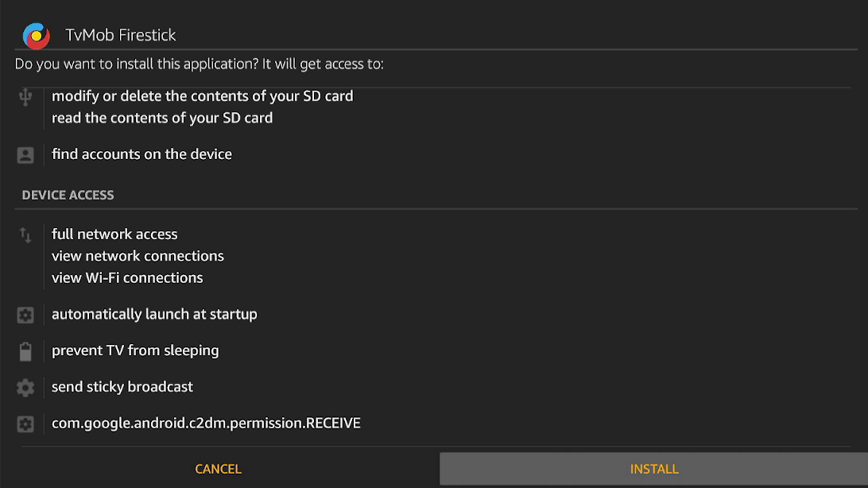Select 'prevent TV from sleeping' permission
Screen dimensions: 868x488
(135, 351)
